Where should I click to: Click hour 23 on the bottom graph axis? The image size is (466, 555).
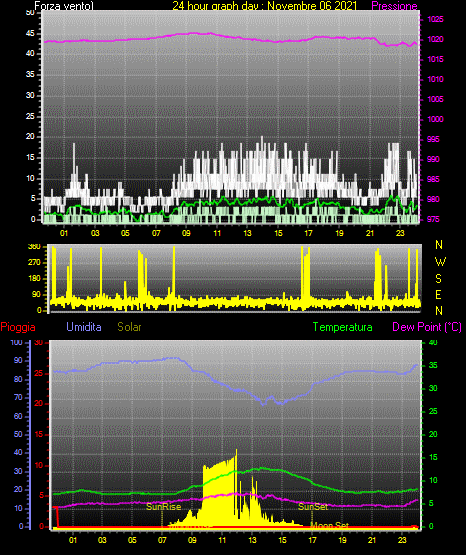(x=402, y=540)
